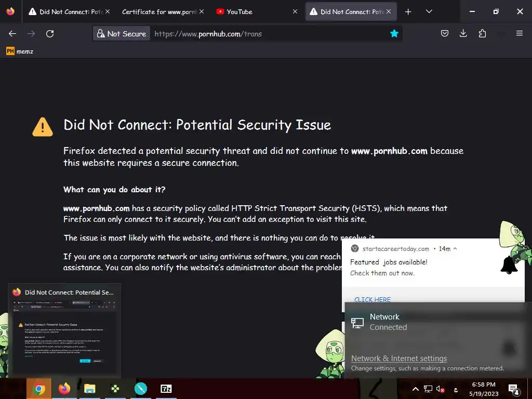
Task: Open a new tab with plus button
Action: [408, 12]
